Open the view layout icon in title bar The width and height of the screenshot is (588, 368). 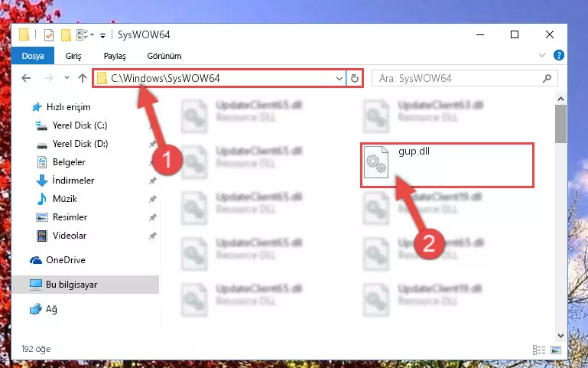click(82, 35)
